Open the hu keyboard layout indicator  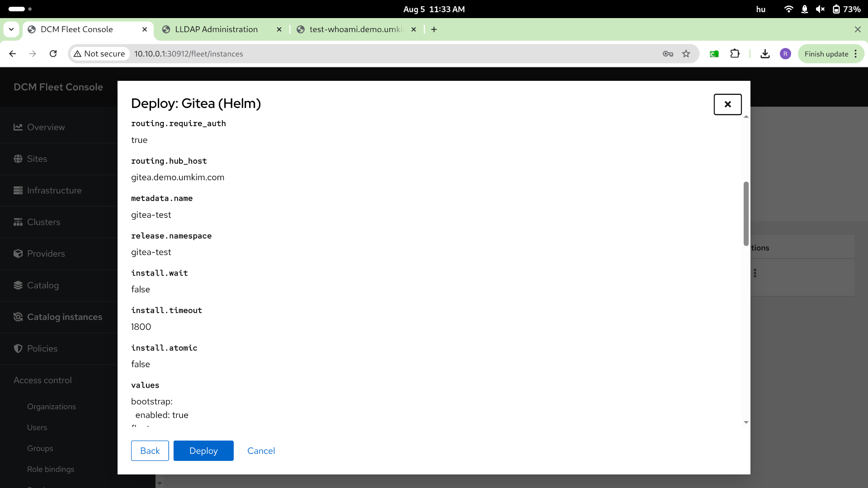pyautogui.click(x=761, y=9)
